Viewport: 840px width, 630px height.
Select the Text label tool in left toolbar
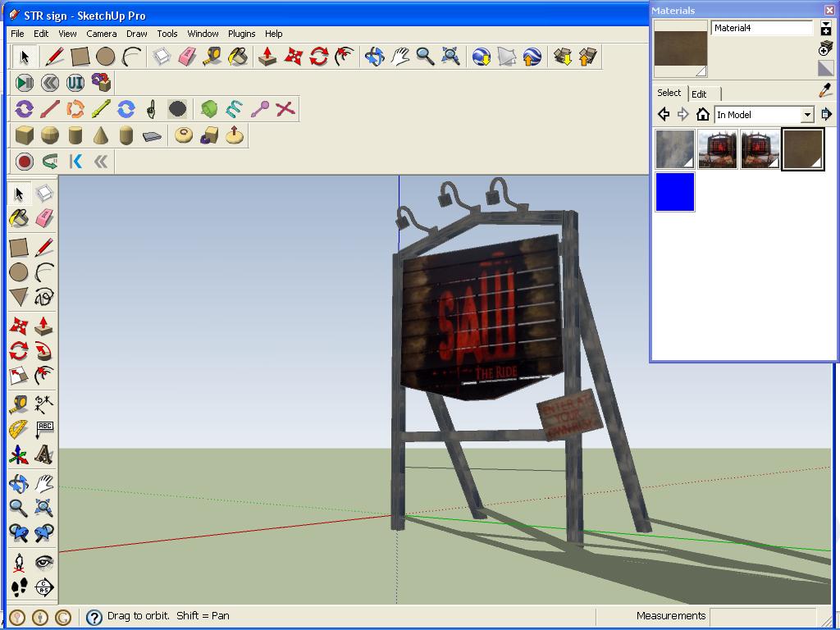click(x=44, y=429)
